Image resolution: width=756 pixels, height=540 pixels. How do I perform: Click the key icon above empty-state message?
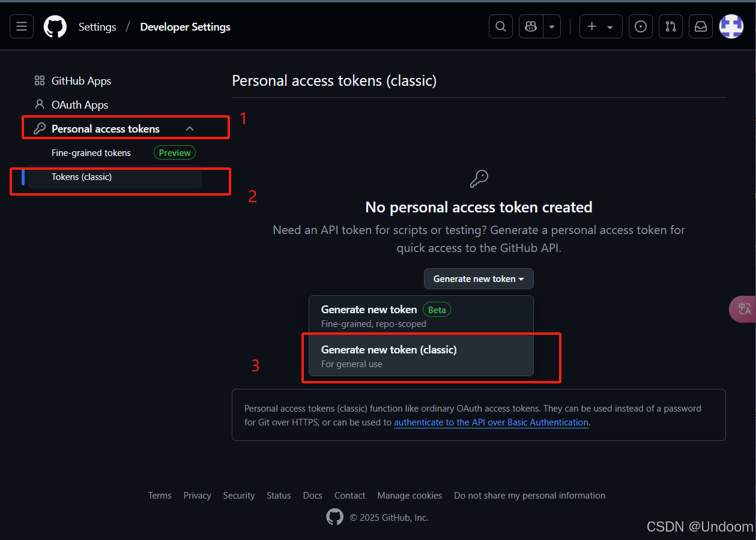tap(479, 179)
